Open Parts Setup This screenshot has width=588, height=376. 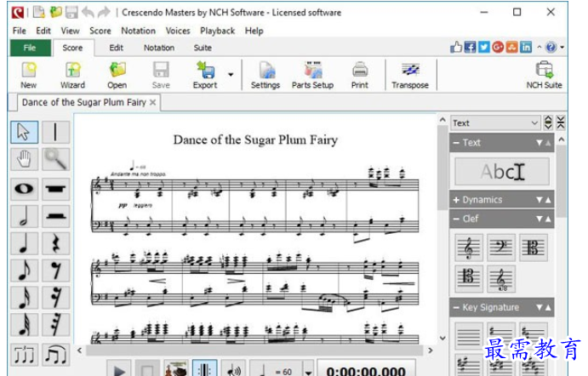click(x=313, y=75)
